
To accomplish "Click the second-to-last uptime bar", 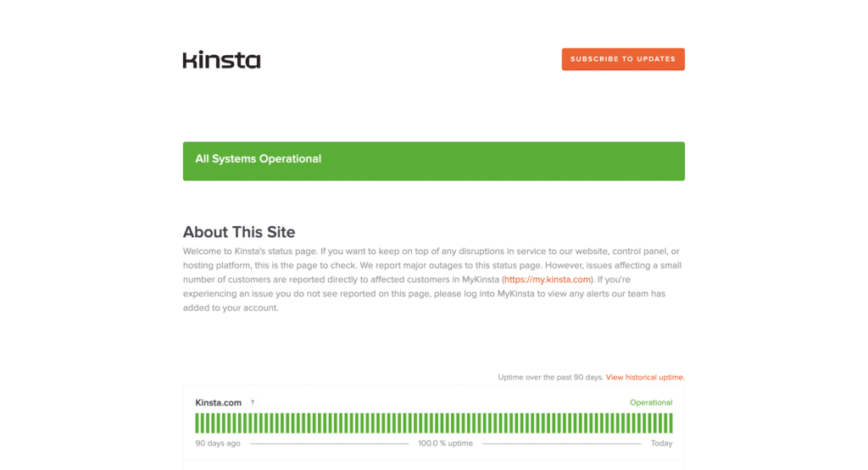I will tap(665, 423).
